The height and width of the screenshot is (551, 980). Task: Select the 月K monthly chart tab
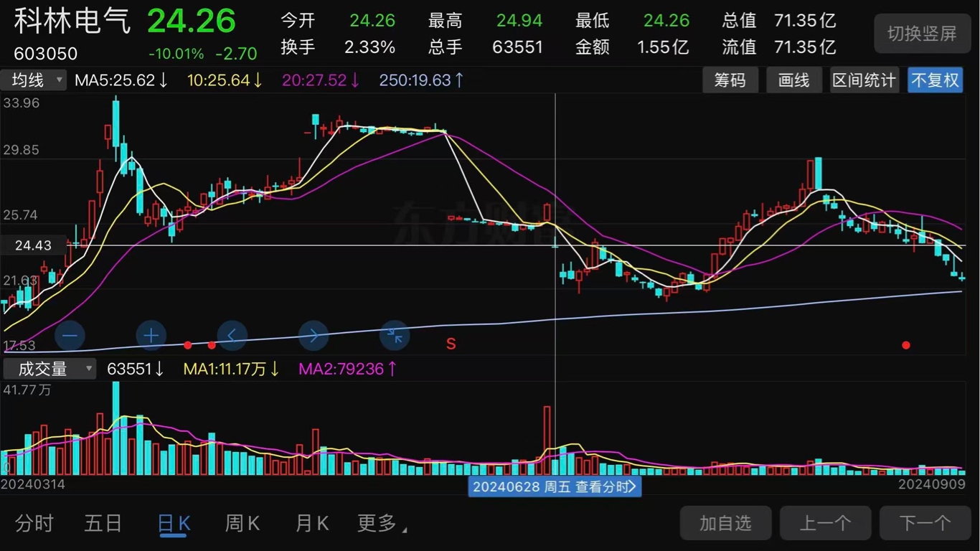(310, 522)
